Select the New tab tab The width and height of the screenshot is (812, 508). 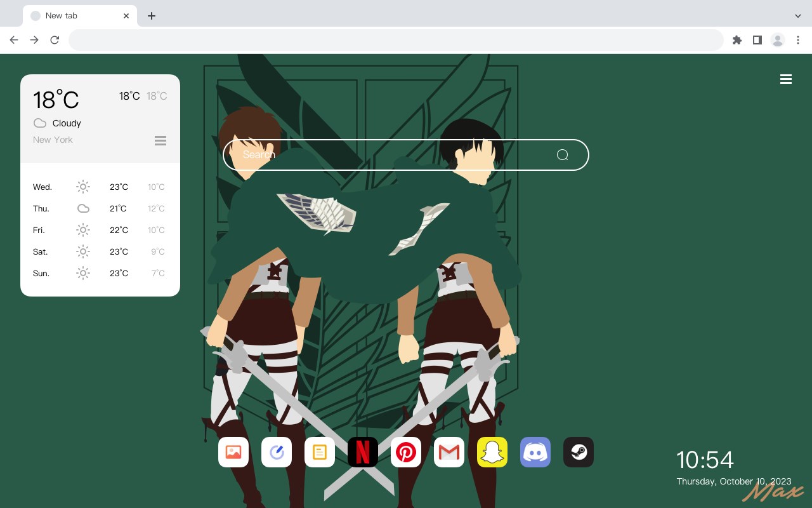(80, 16)
